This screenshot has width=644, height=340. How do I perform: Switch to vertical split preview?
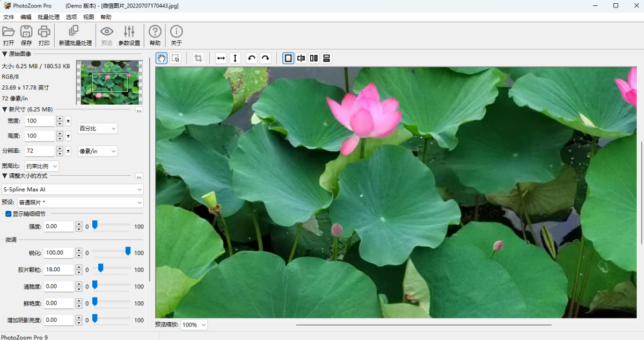(x=301, y=58)
